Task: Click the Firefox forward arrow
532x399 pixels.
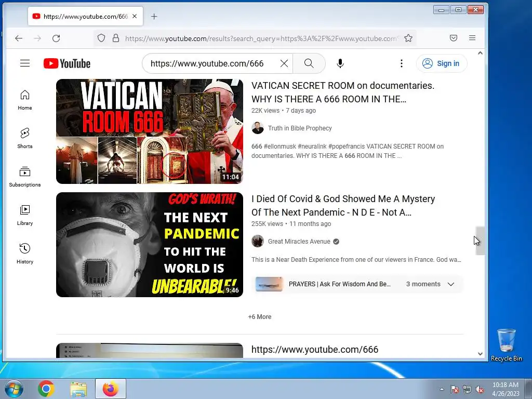Action: [x=37, y=38]
